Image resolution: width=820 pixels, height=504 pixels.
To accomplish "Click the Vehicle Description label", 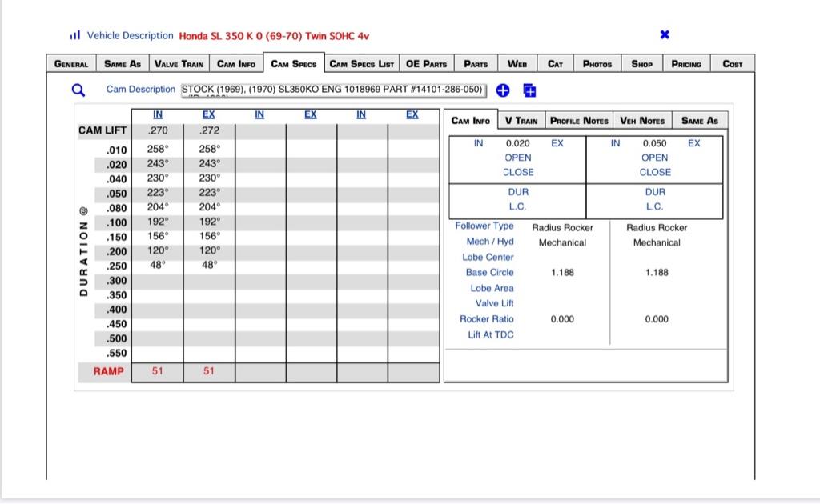I will pyautogui.click(x=131, y=35).
